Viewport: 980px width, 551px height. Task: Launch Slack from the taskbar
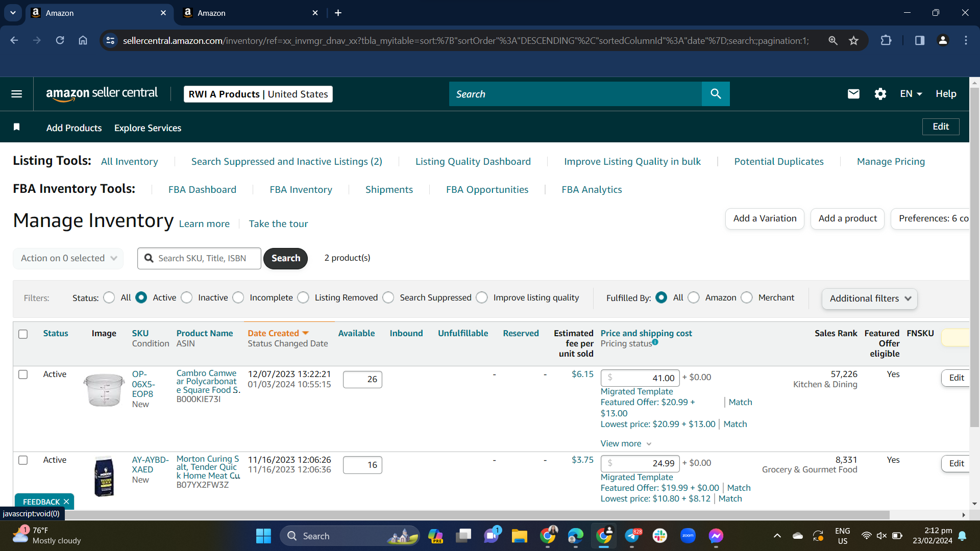(x=659, y=536)
